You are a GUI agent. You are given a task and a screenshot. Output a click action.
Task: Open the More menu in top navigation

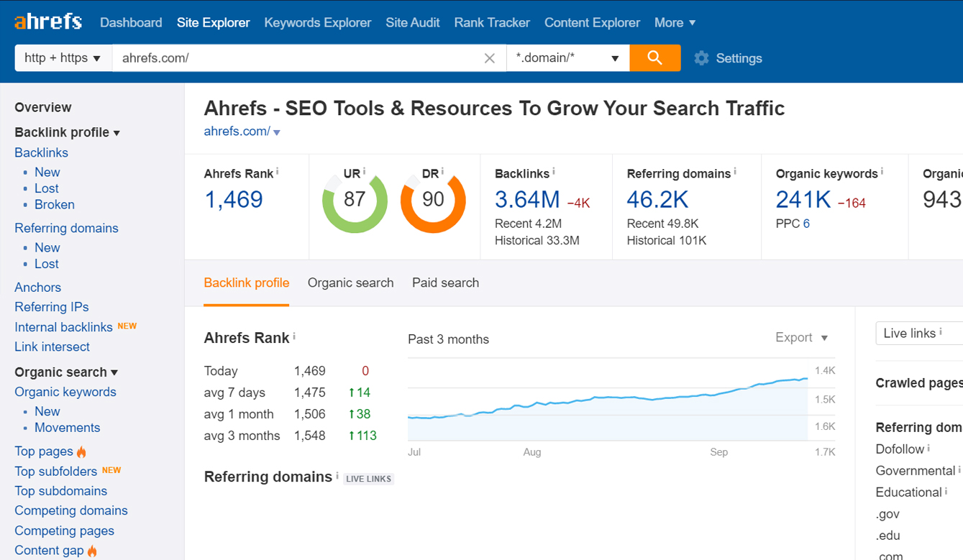coord(675,22)
